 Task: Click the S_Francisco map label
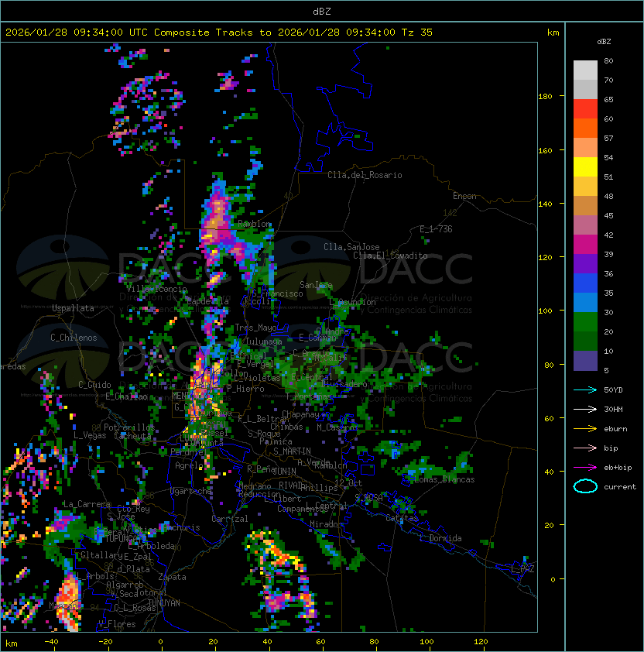pos(277,293)
